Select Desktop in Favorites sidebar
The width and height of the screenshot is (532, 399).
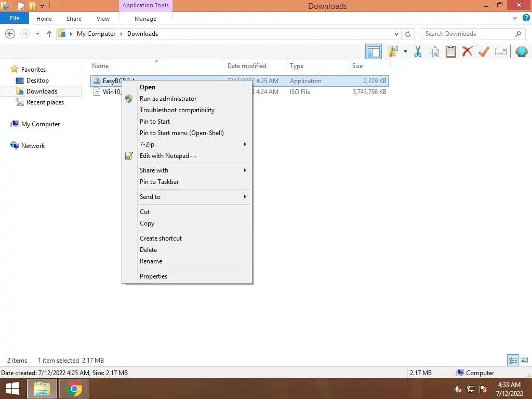click(37, 81)
